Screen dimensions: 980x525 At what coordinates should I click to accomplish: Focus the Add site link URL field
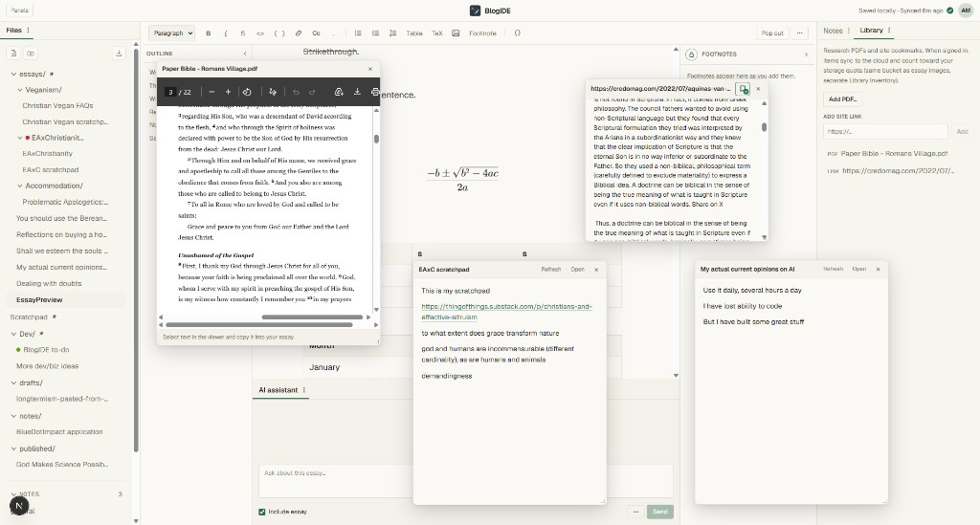[x=885, y=132]
